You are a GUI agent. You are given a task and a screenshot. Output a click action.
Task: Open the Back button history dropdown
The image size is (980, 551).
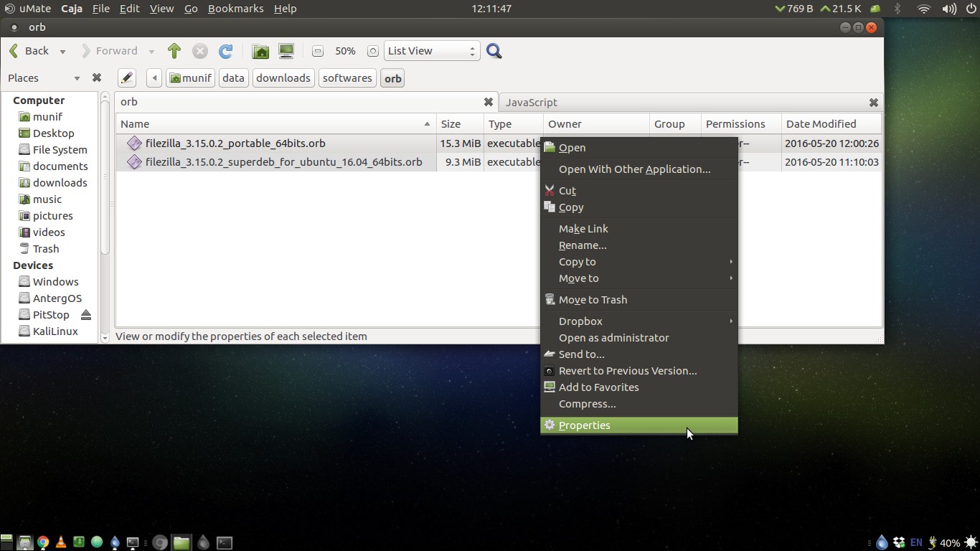62,51
